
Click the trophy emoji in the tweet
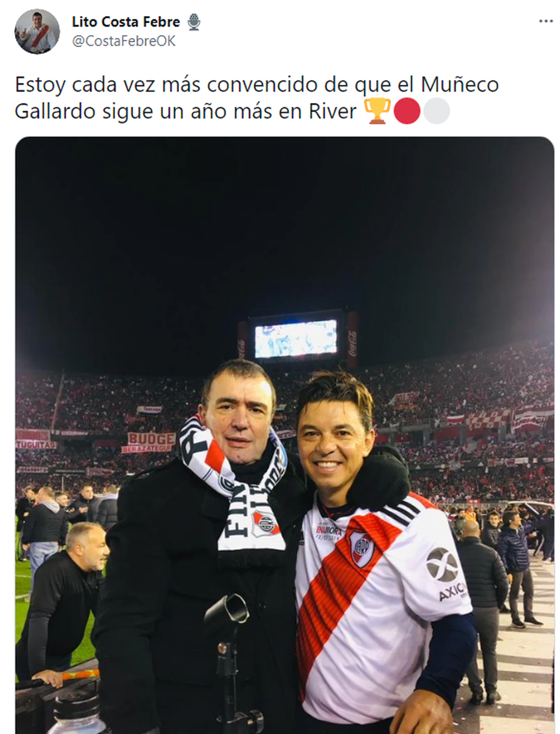[x=377, y=111]
